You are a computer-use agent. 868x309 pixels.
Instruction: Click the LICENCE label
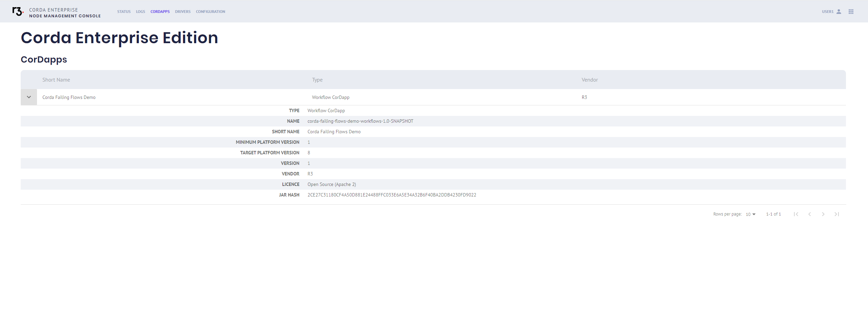coord(291,184)
